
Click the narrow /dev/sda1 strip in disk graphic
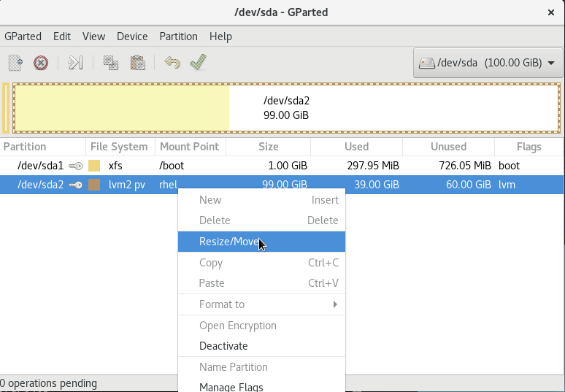coord(6,108)
